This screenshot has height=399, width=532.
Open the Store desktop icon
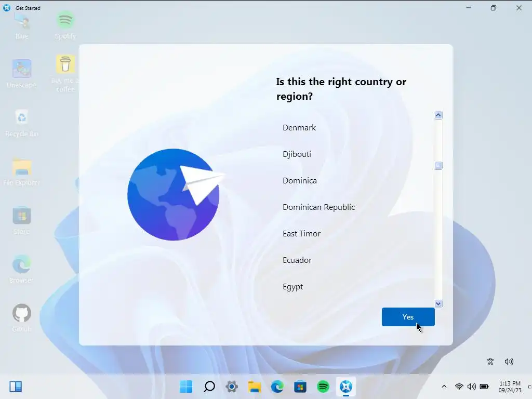22,220
